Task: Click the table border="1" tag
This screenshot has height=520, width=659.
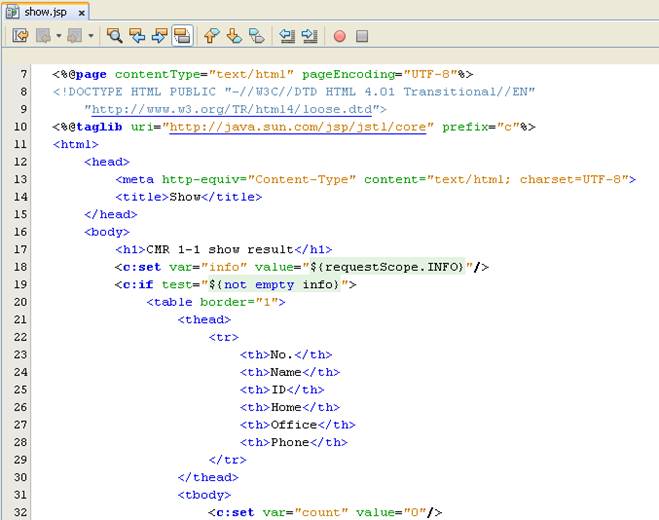Action: pyautogui.click(x=216, y=302)
